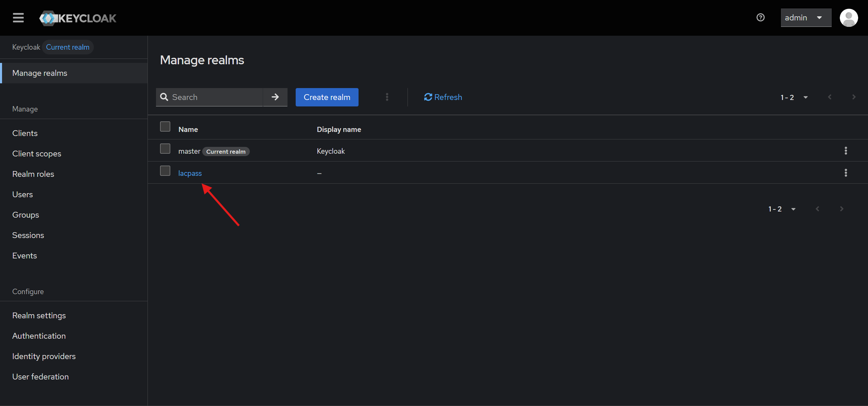Go to Realm roles

click(33, 174)
